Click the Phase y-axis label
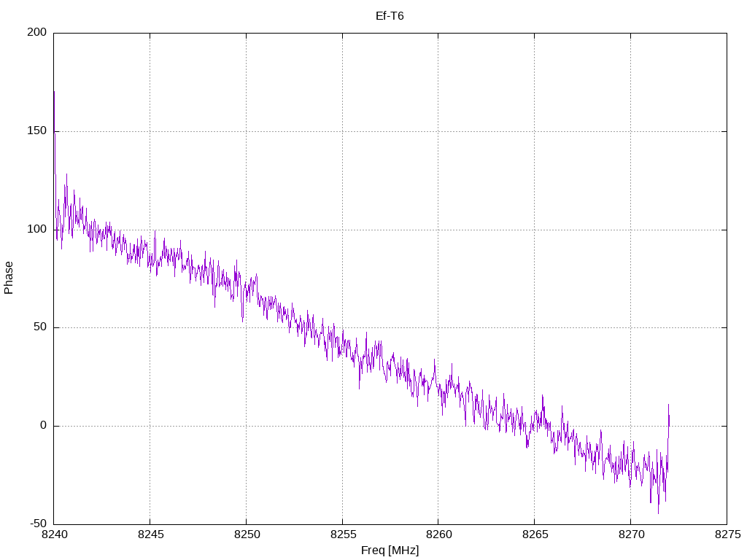Viewport: 747px width, 560px height. (x=9, y=278)
